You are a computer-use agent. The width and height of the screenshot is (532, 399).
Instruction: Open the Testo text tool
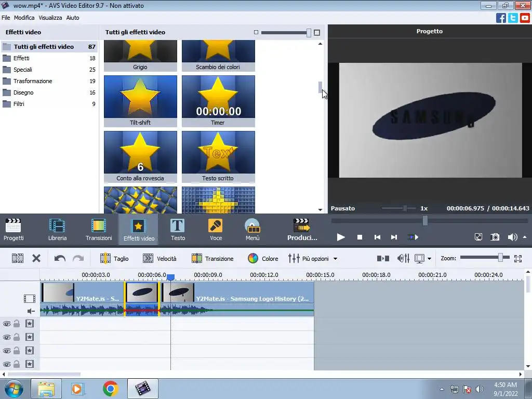[178, 230]
